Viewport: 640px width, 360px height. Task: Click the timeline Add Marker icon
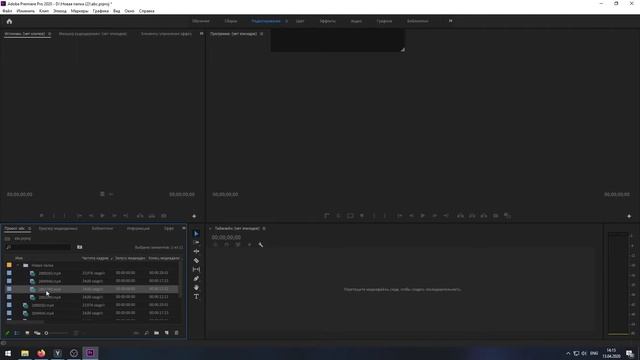pos(249,244)
